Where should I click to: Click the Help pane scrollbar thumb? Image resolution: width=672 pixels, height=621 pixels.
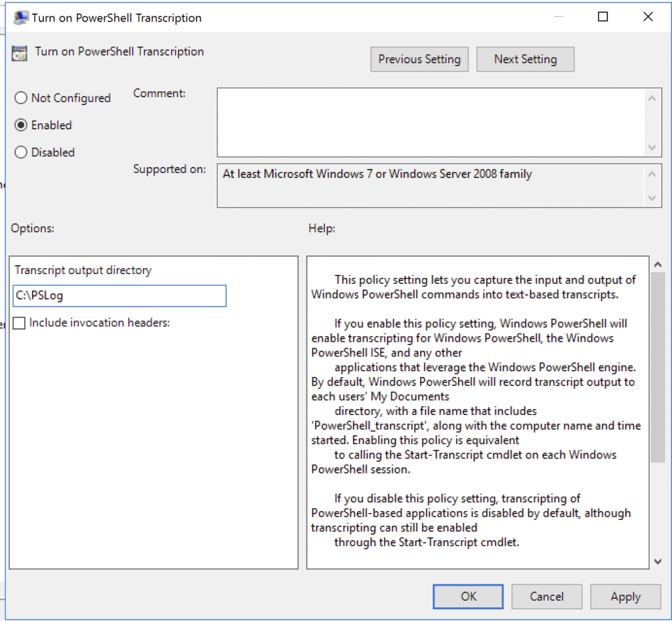click(x=658, y=367)
